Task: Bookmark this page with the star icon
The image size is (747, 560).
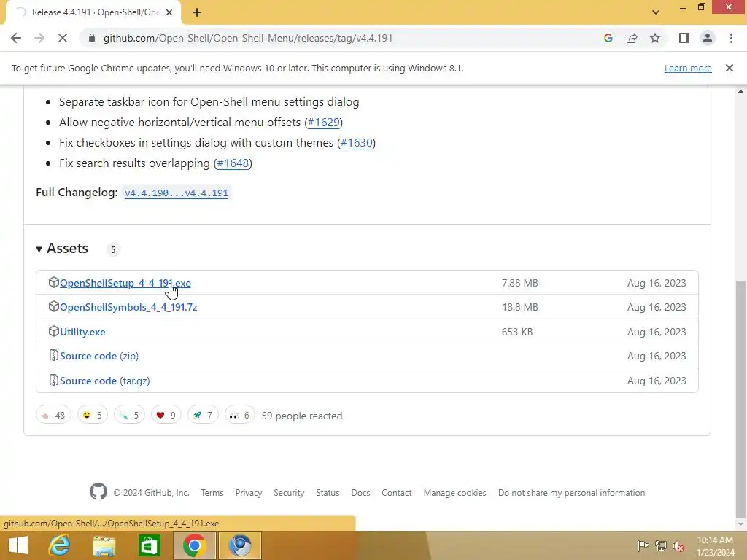Action: point(655,38)
